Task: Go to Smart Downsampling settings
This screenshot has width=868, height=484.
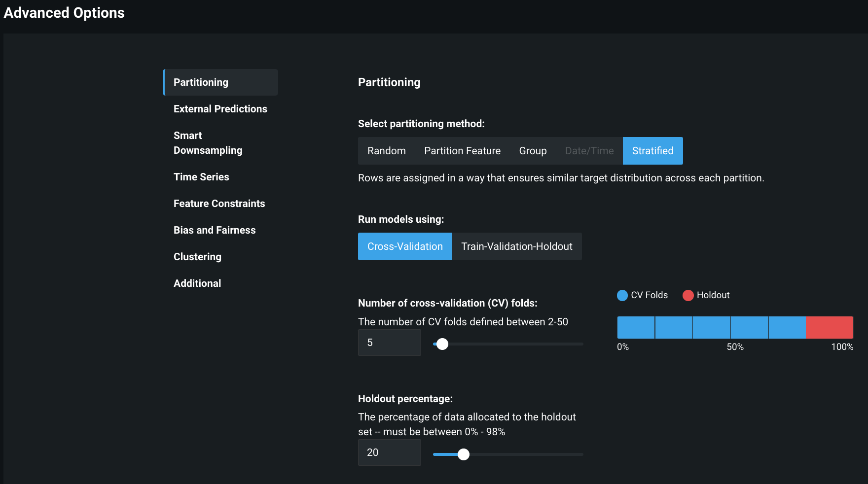Action: coord(208,143)
